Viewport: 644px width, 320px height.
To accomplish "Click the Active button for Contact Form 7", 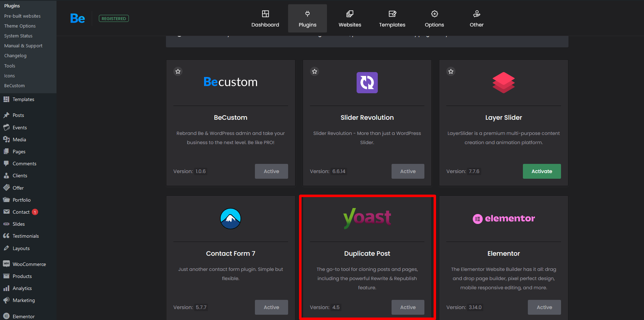I will pos(272,307).
